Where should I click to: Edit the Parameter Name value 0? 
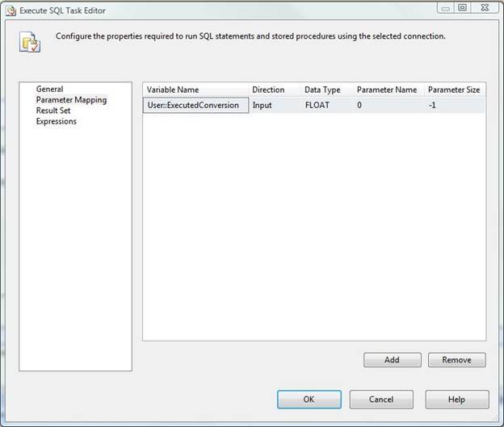click(x=389, y=105)
